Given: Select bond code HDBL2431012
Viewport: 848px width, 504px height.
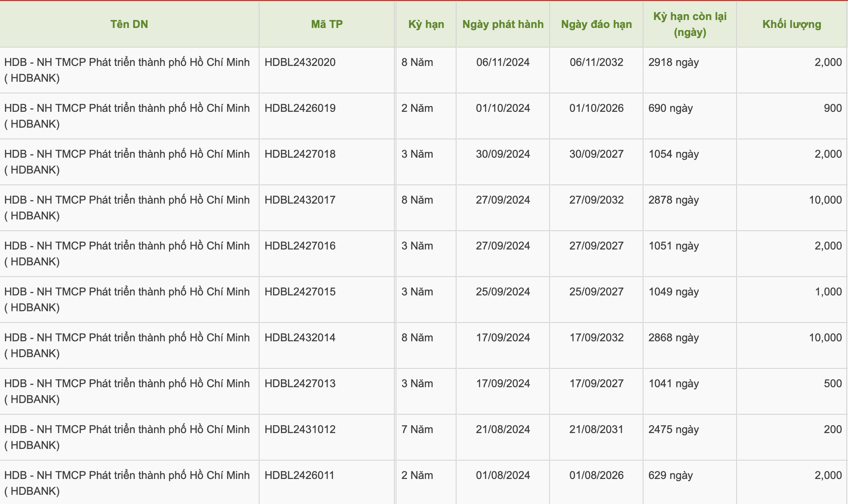Looking at the screenshot, I should [x=300, y=429].
